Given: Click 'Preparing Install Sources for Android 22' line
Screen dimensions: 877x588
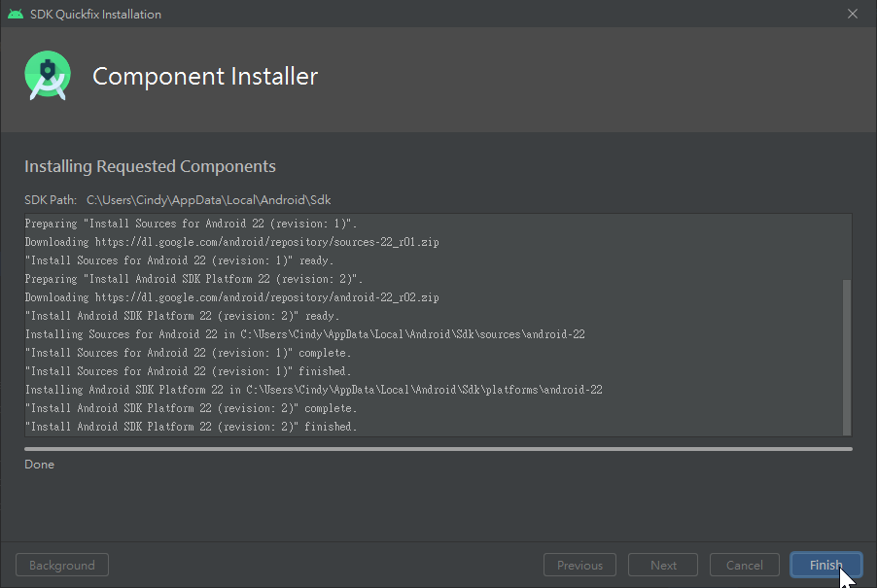Looking at the screenshot, I should tap(191, 224).
